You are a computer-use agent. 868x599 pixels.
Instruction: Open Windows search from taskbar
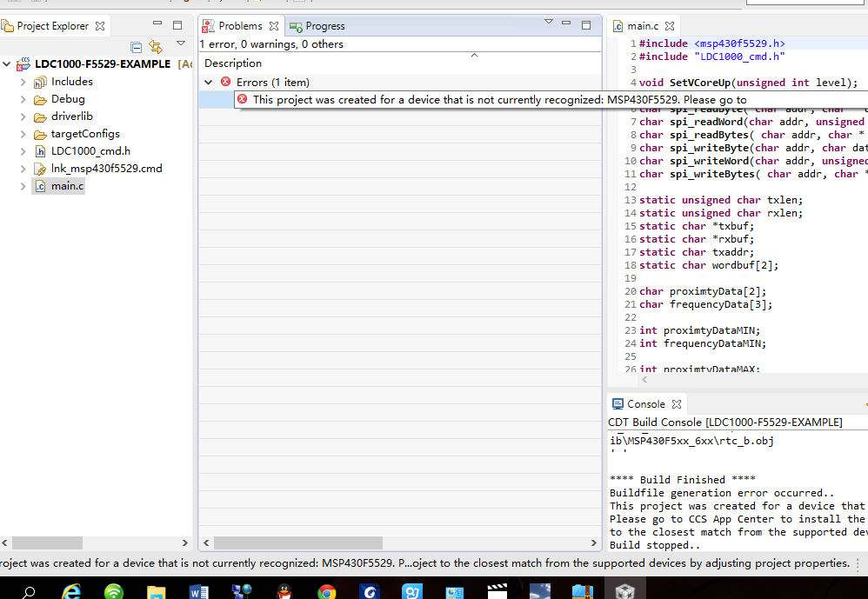point(28,592)
